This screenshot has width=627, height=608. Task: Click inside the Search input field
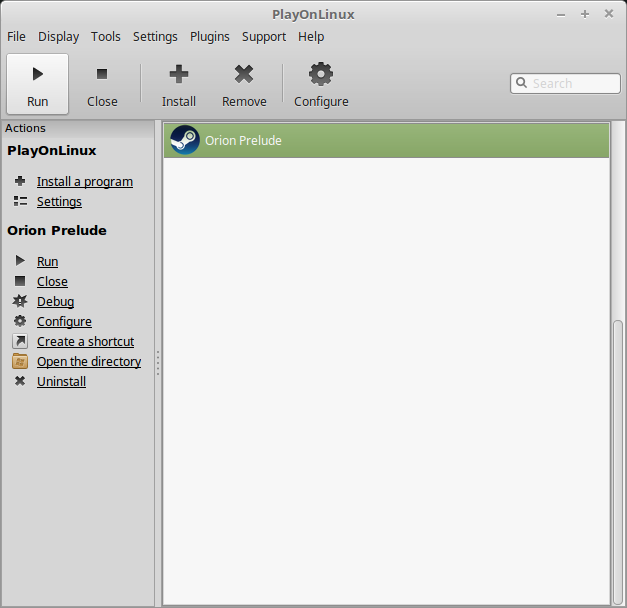click(565, 83)
